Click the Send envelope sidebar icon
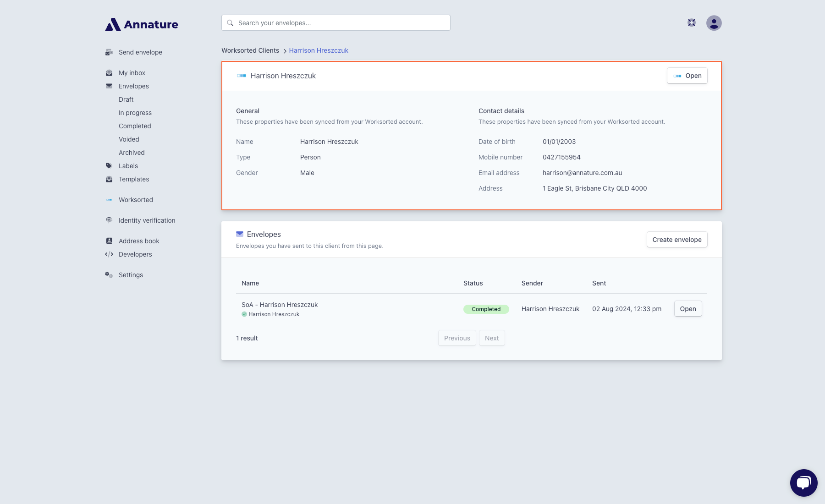Screen dimensions: 825x504 point(109,52)
